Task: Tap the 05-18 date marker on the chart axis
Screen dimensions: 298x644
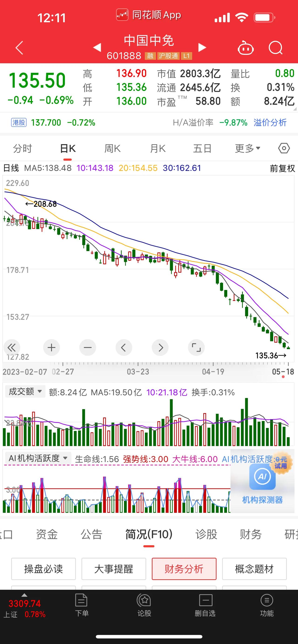Action: (283, 372)
